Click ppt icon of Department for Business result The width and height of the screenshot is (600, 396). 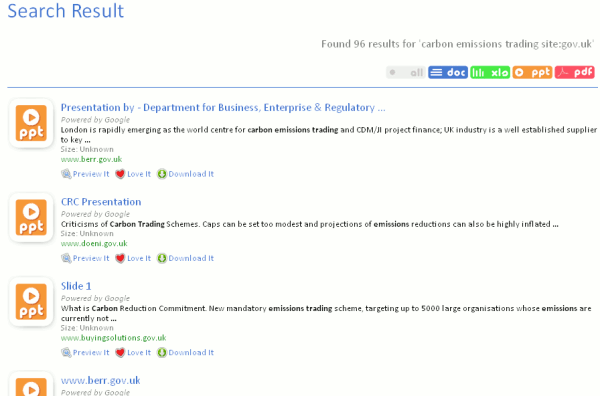click(31, 123)
